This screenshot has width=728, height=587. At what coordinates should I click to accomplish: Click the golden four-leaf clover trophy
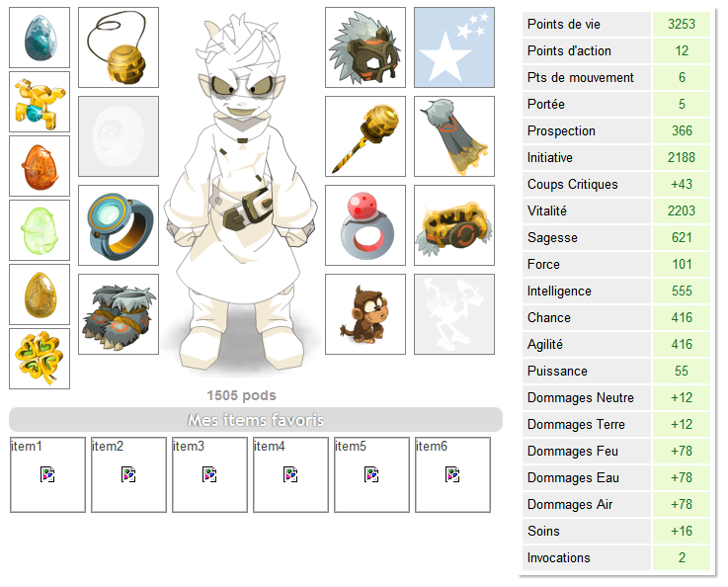click(40, 359)
